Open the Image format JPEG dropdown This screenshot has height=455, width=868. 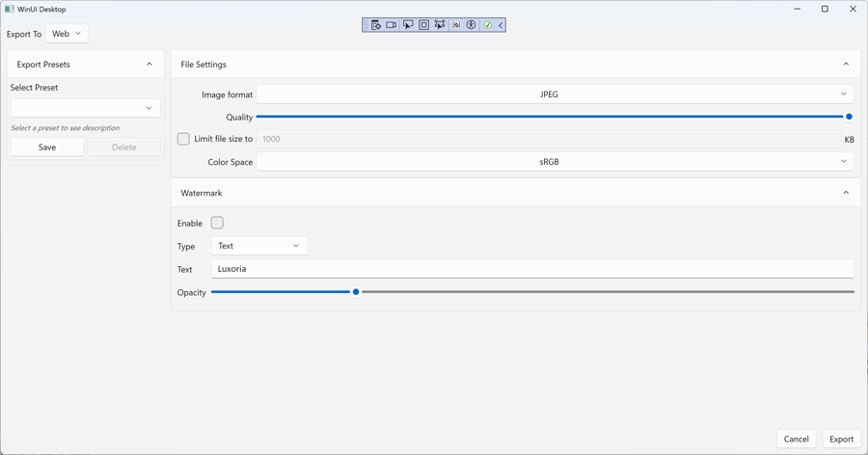point(555,94)
